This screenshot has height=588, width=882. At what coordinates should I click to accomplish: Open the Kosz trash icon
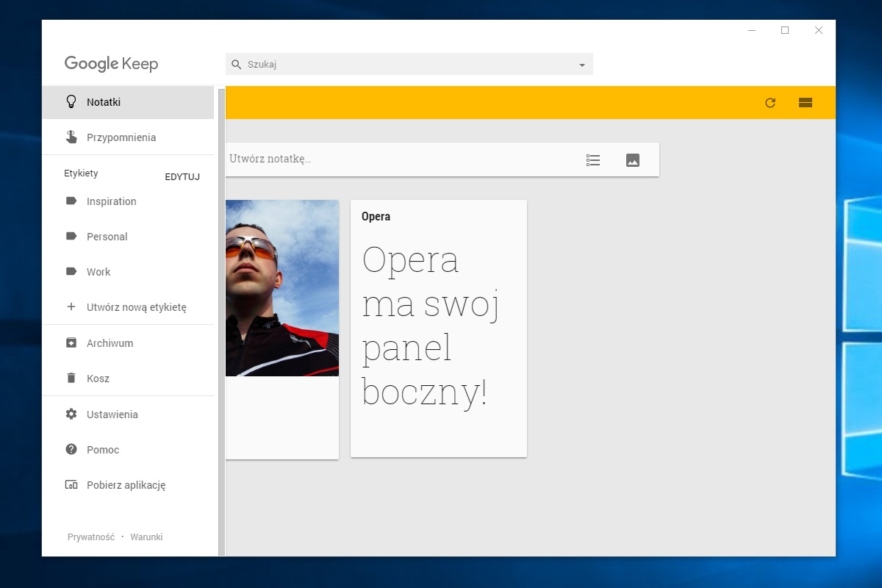coord(71,379)
